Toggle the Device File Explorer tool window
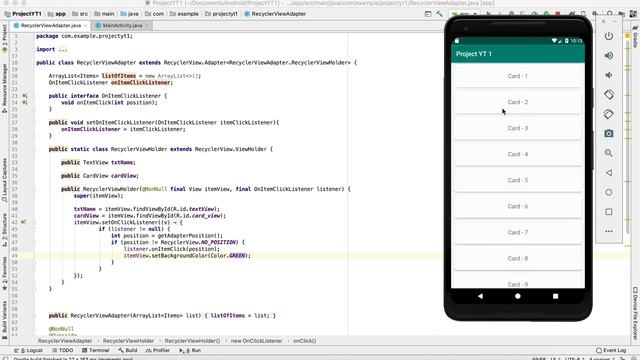 point(635,313)
